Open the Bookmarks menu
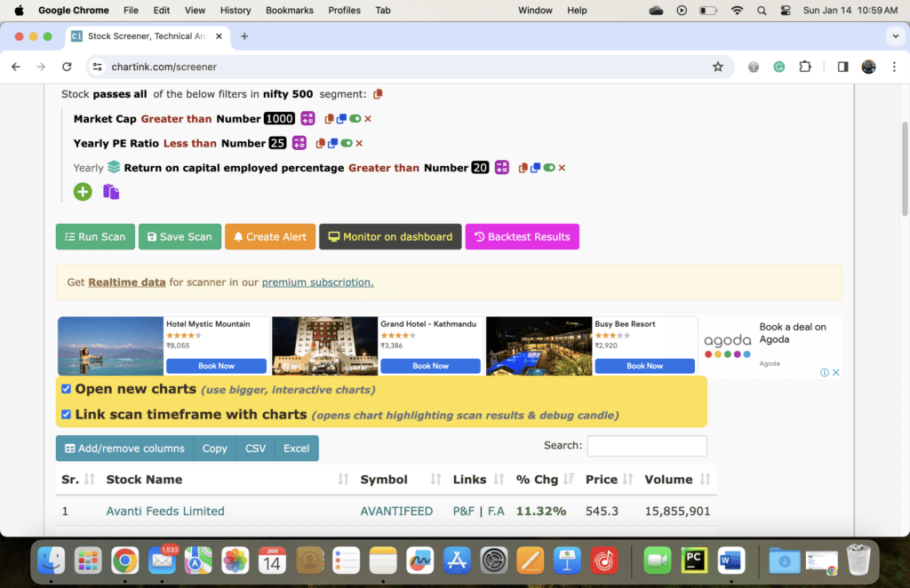Image resolution: width=910 pixels, height=588 pixels. coord(290,10)
